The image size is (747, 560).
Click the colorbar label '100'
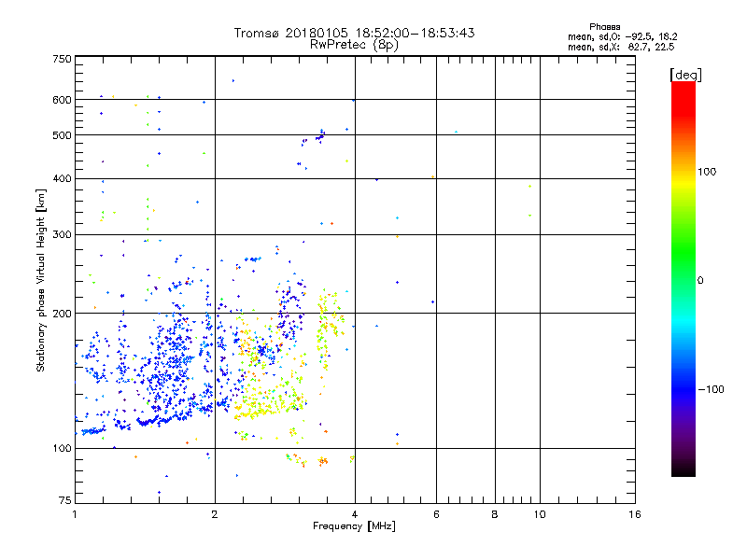point(707,172)
